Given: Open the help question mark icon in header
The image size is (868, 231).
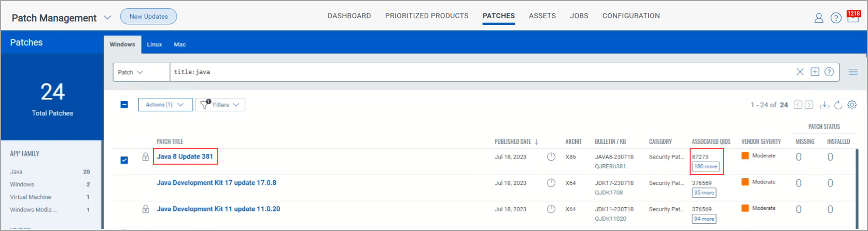Looking at the screenshot, I should (x=836, y=18).
